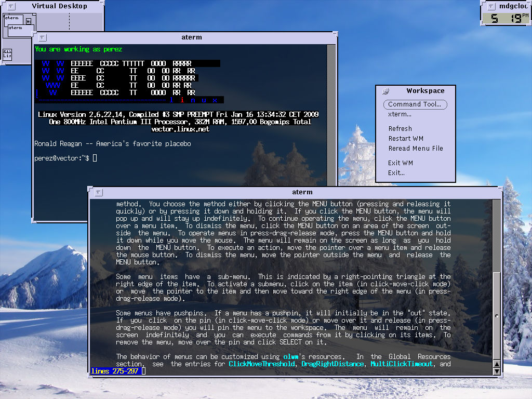Open the Virtual Desktop window menu button
Screen dimensions: 532x399
[11, 6]
